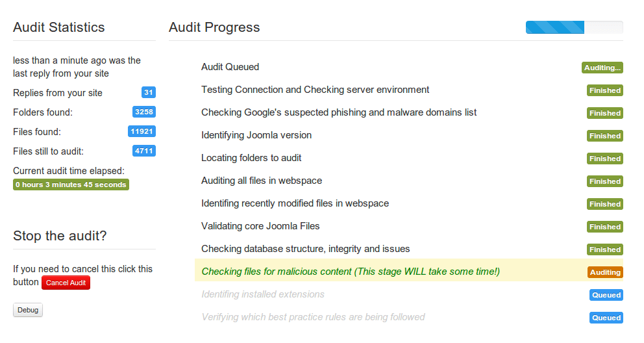Click Queued badge for best practice rules
The width and height of the screenshot is (644, 343).
[x=606, y=318]
